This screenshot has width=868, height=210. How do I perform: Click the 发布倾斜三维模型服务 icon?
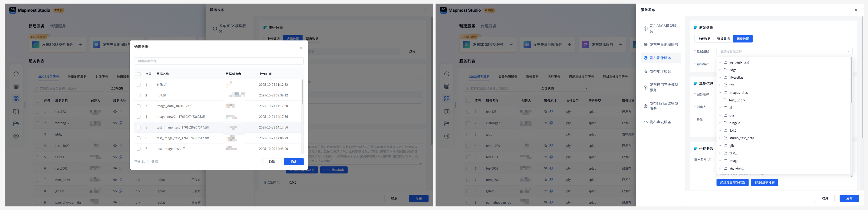[645, 106]
